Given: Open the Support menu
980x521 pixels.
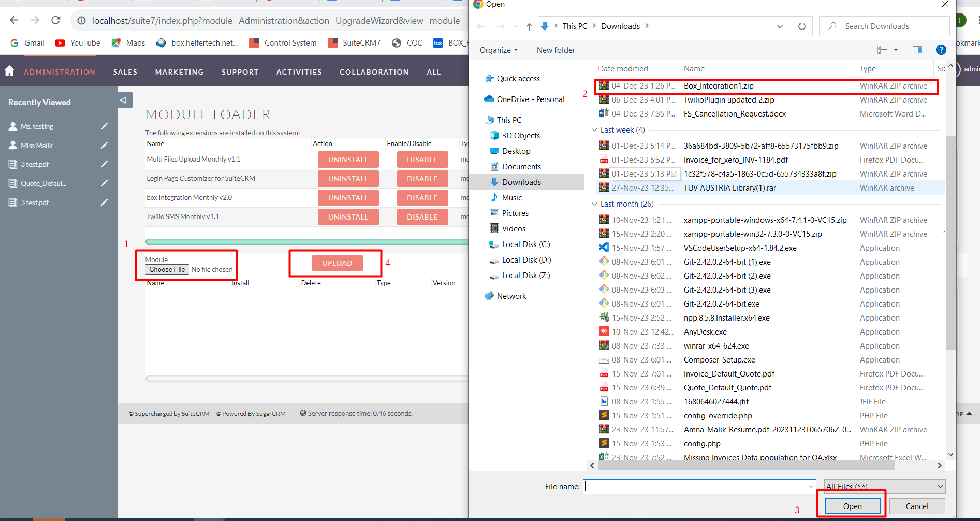Looking at the screenshot, I should (240, 72).
